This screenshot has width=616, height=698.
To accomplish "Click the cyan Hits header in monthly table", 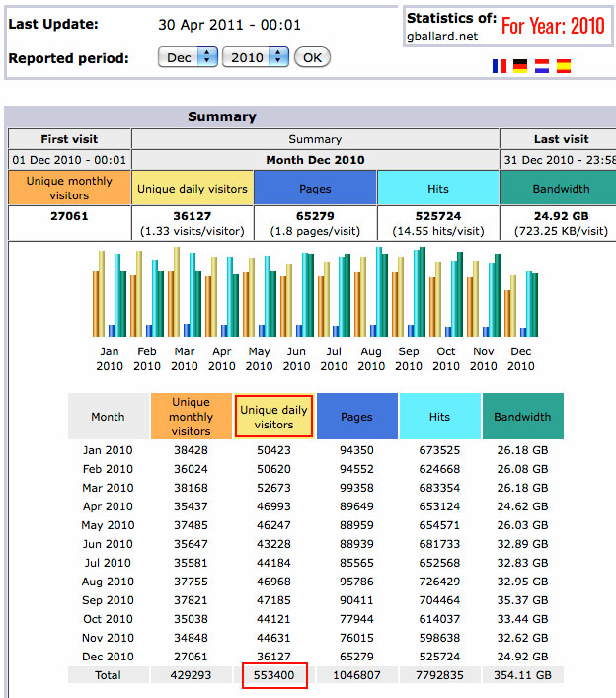I will (x=439, y=417).
